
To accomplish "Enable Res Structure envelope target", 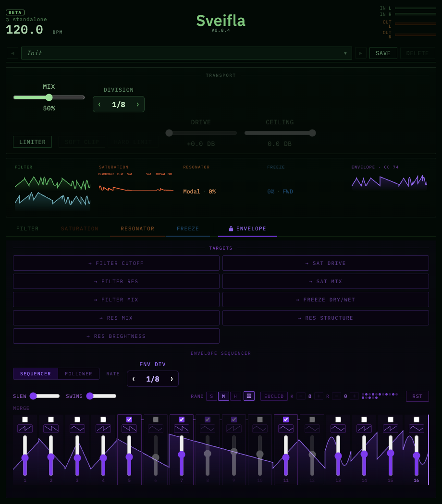I will [x=326, y=318].
